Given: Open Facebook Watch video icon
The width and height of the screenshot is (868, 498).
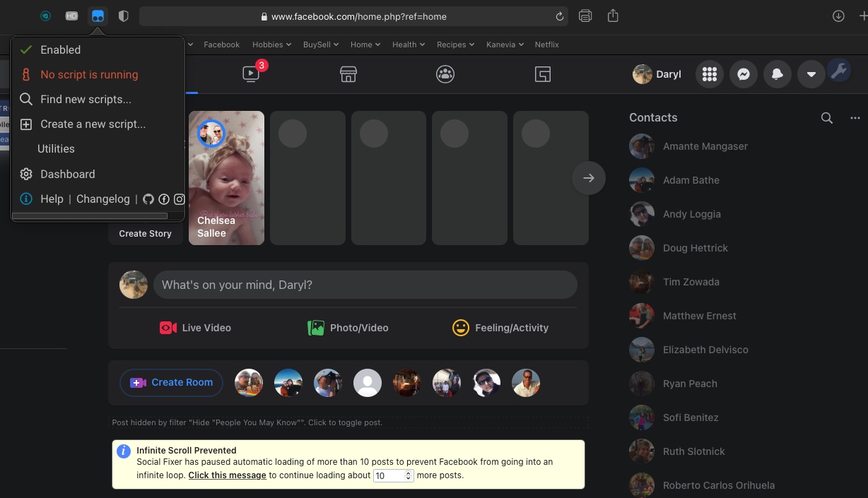Looking at the screenshot, I should [x=250, y=74].
